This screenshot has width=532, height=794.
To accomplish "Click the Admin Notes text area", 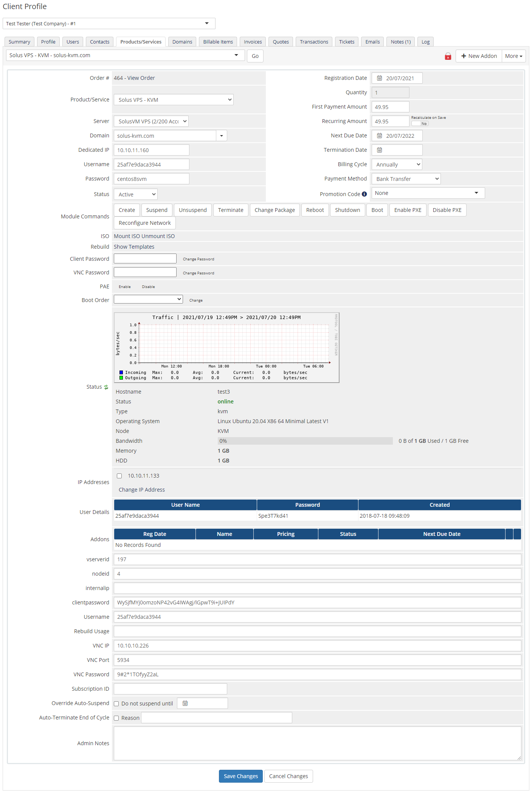I will 317,743.
